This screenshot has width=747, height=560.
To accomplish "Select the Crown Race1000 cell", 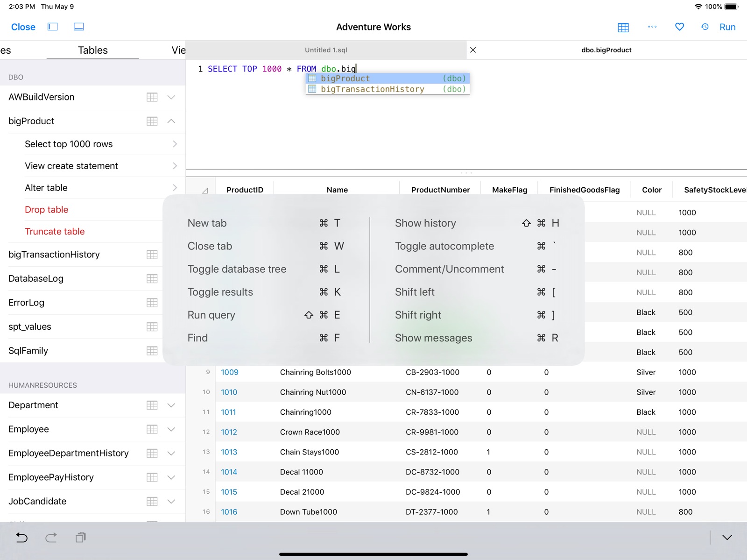I will [x=310, y=432].
